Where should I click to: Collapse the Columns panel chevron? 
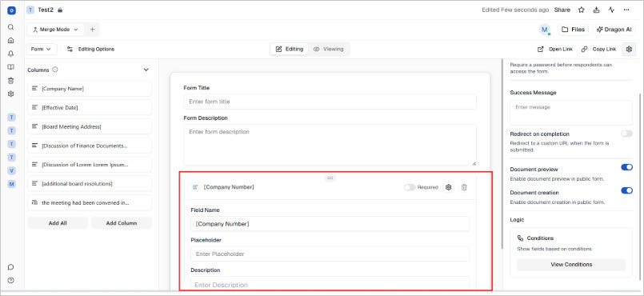pyautogui.click(x=146, y=70)
